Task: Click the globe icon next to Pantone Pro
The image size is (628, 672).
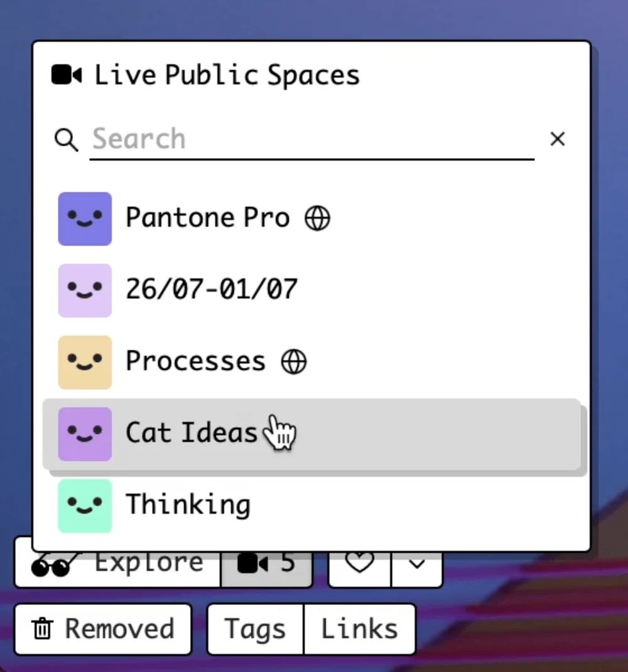Action: pyautogui.click(x=318, y=218)
